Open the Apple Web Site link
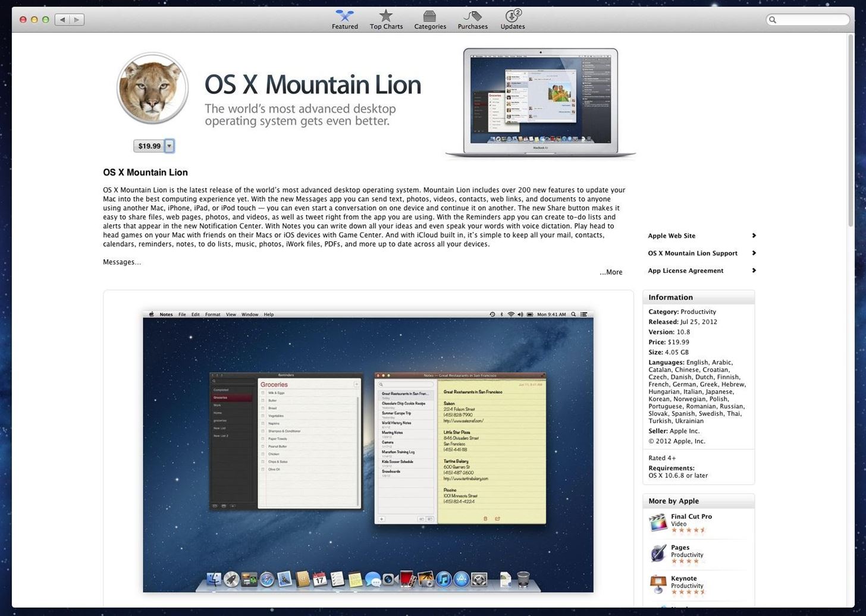This screenshot has width=866, height=616. [x=672, y=236]
